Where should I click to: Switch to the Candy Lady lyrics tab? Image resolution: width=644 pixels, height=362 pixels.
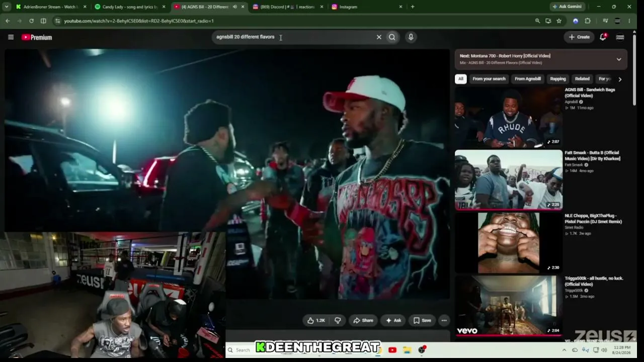pyautogui.click(x=130, y=7)
